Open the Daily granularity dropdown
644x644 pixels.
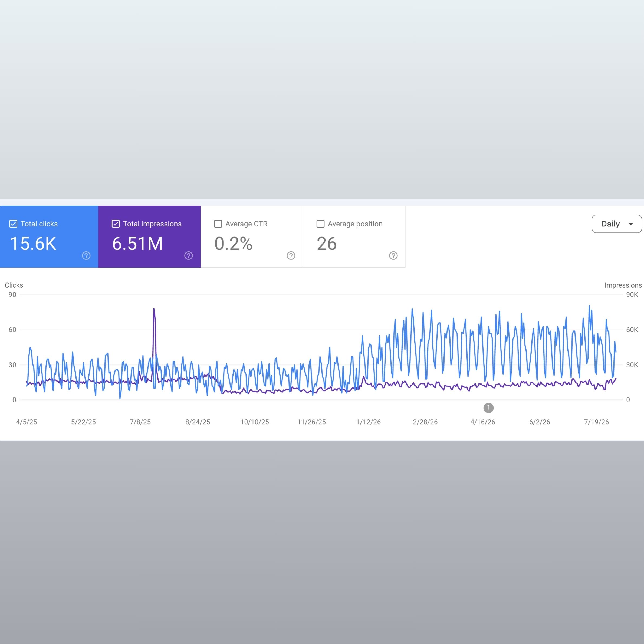tap(616, 224)
